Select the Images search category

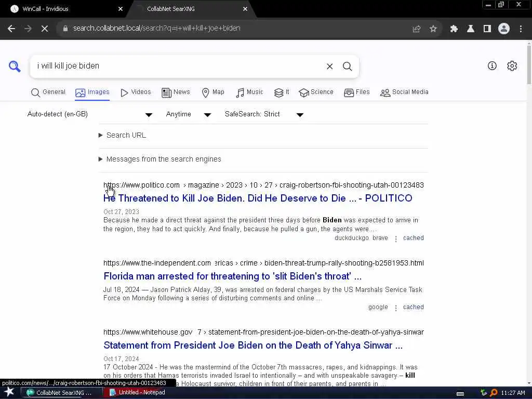[x=92, y=92]
